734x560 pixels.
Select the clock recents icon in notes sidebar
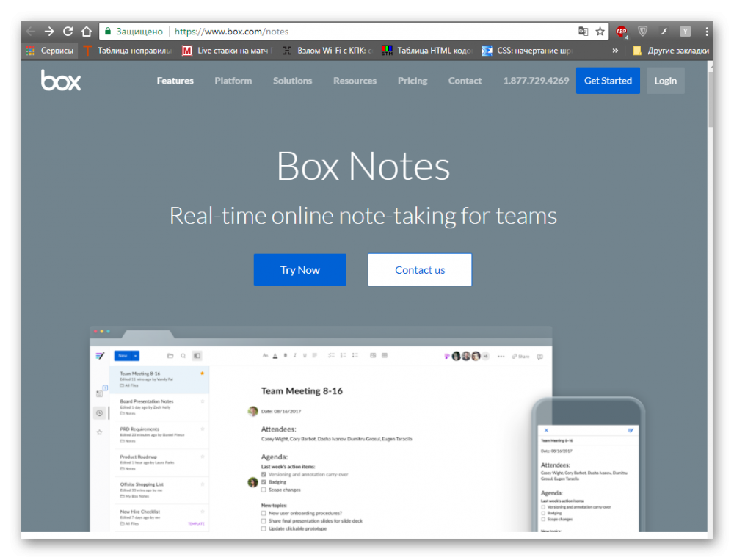99,413
